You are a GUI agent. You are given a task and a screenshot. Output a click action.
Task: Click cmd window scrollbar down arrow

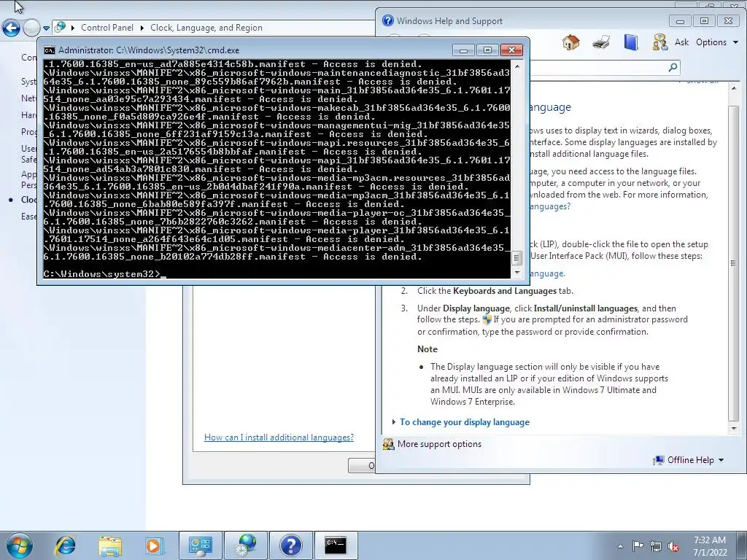pyautogui.click(x=517, y=273)
